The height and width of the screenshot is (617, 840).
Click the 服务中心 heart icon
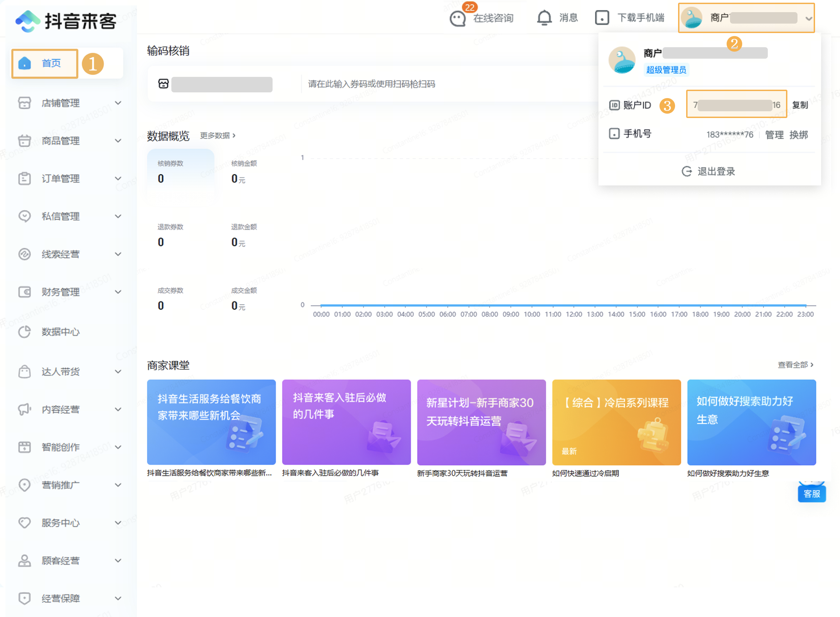point(25,523)
